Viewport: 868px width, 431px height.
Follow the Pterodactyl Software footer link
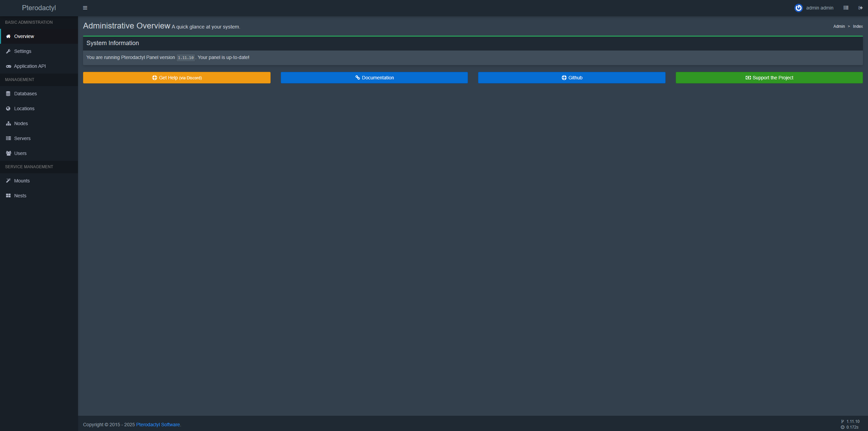[158, 425]
